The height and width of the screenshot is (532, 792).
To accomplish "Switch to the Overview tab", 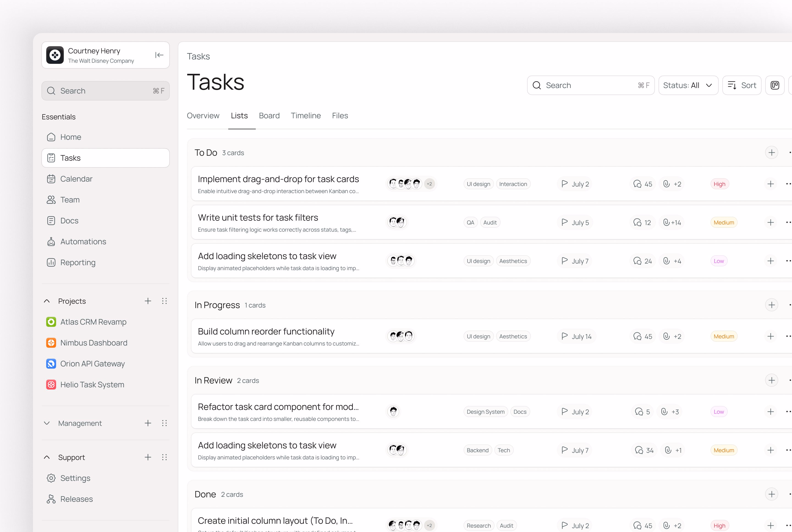I will tap(203, 116).
